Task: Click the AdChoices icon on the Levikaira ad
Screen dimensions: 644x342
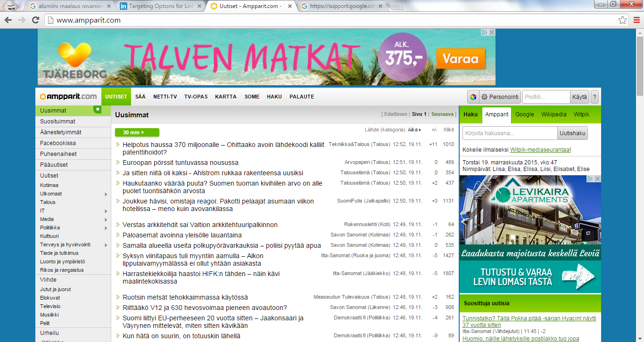Action: click(x=590, y=179)
